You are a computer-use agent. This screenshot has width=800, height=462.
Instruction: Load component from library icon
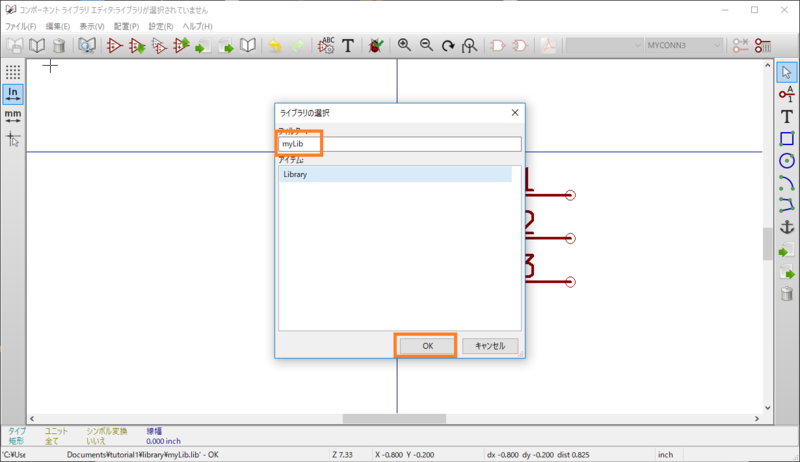click(137, 46)
